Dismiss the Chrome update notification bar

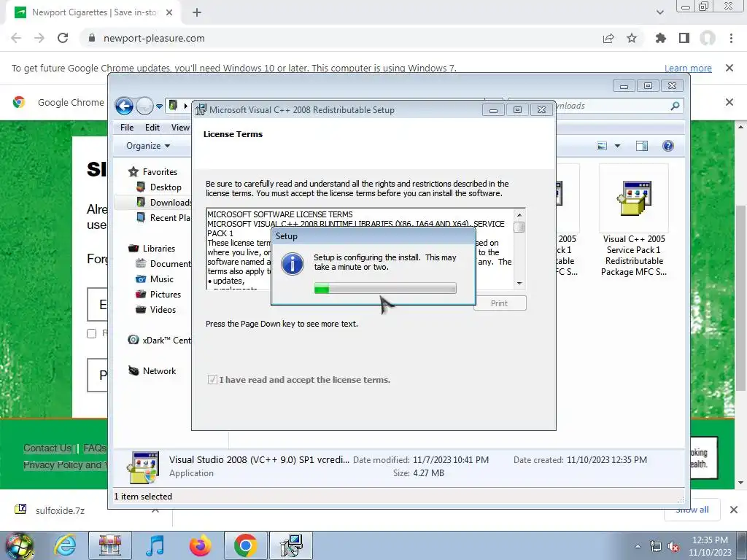pyautogui.click(x=729, y=68)
